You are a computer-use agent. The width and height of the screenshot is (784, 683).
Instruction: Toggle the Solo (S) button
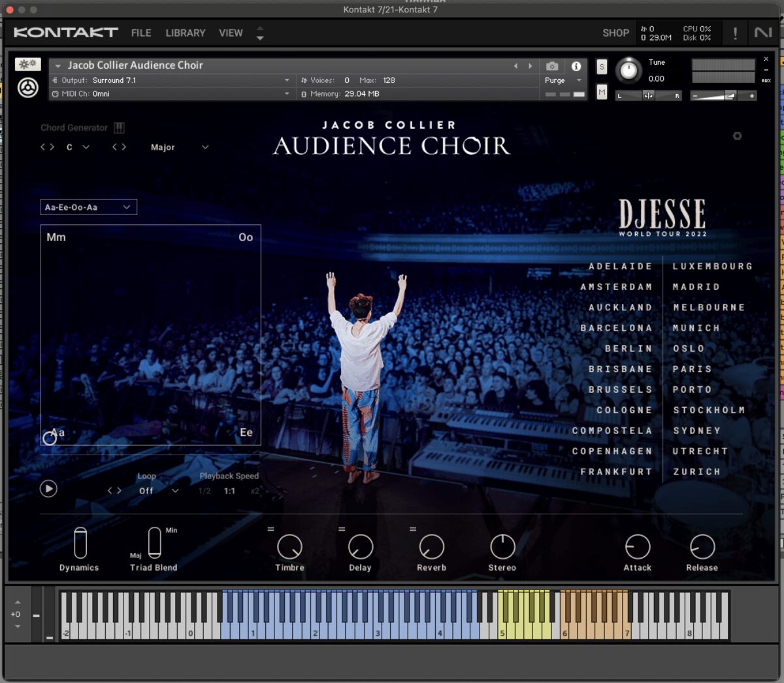(602, 67)
